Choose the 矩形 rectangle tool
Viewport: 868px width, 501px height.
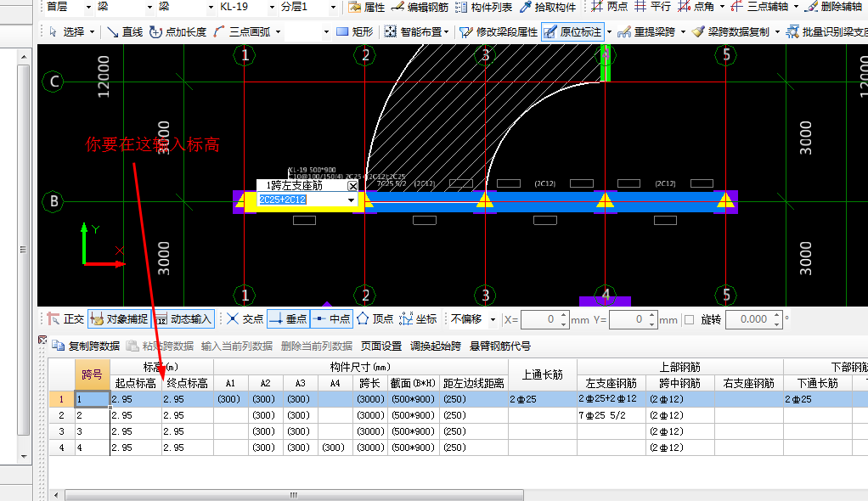coord(355,32)
